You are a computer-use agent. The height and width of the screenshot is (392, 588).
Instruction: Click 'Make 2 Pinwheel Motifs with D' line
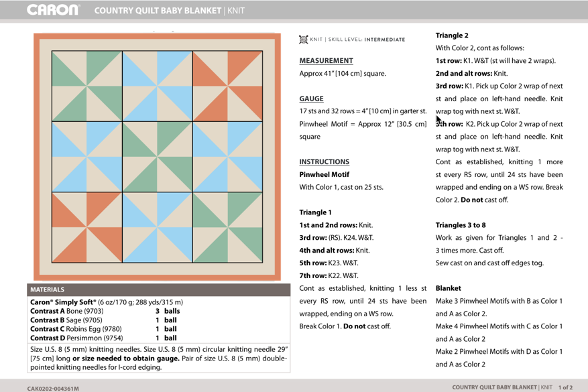[x=499, y=352]
